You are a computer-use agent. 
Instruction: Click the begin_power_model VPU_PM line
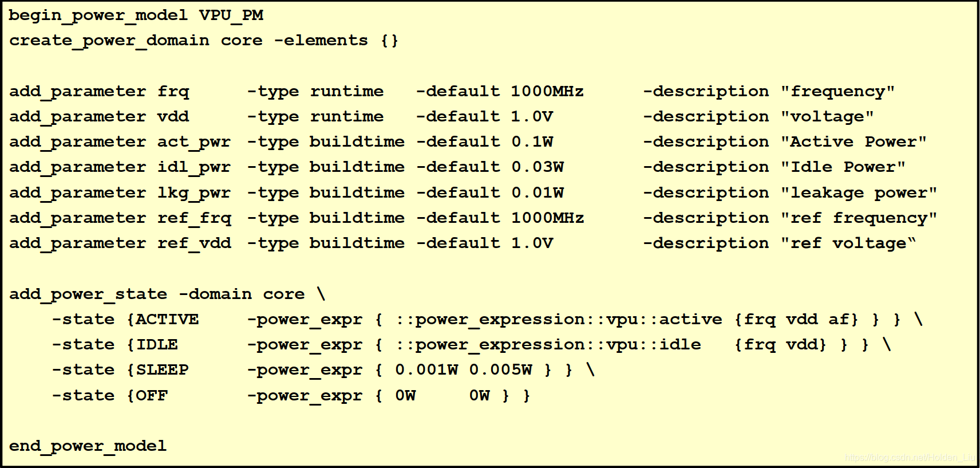click(136, 15)
